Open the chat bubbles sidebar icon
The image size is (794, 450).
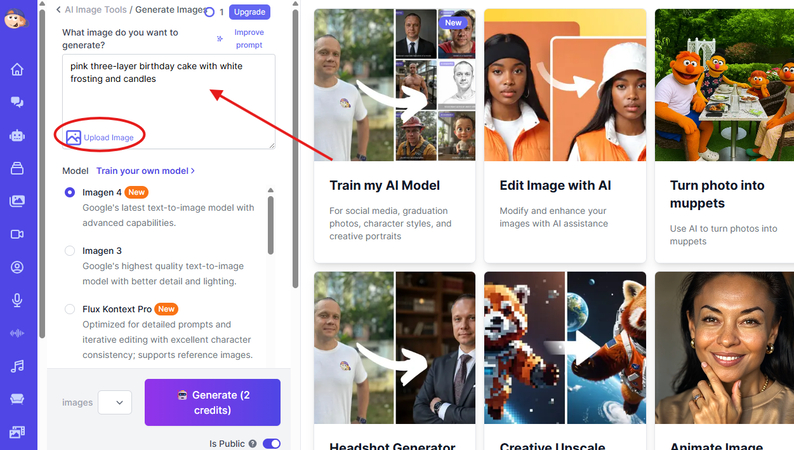tap(17, 102)
